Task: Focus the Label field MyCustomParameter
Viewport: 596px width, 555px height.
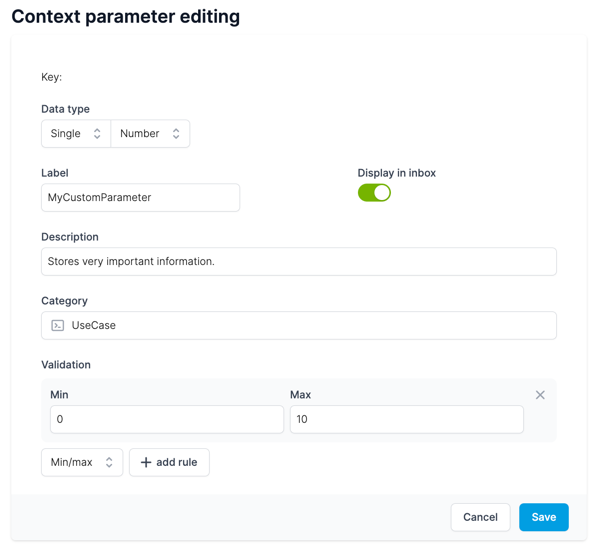Action: (x=141, y=198)
